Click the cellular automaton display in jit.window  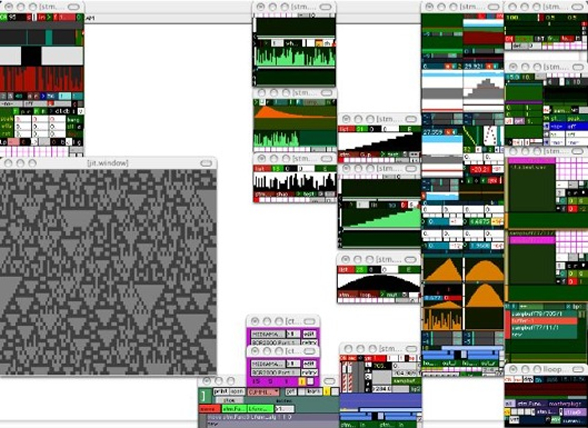pyautogui.click(x=108, y=271)
